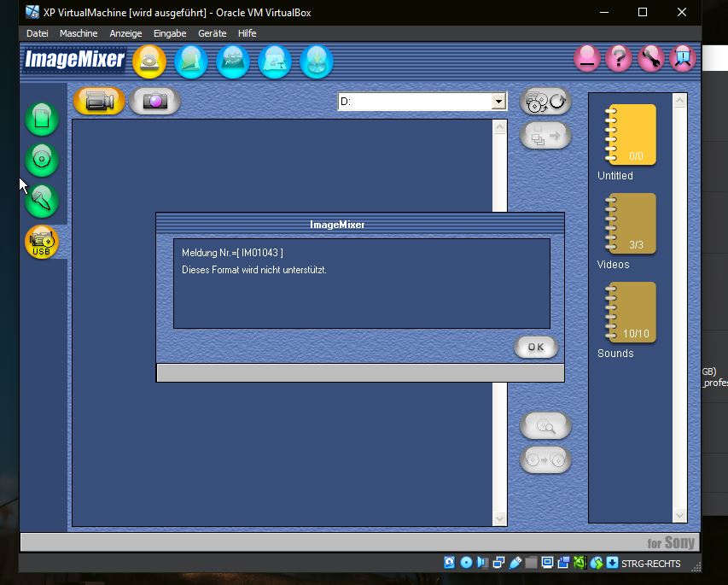Click the grayed disc search magnifier button
The width and height of the screenshot is (728, 585).
point(545,425)
